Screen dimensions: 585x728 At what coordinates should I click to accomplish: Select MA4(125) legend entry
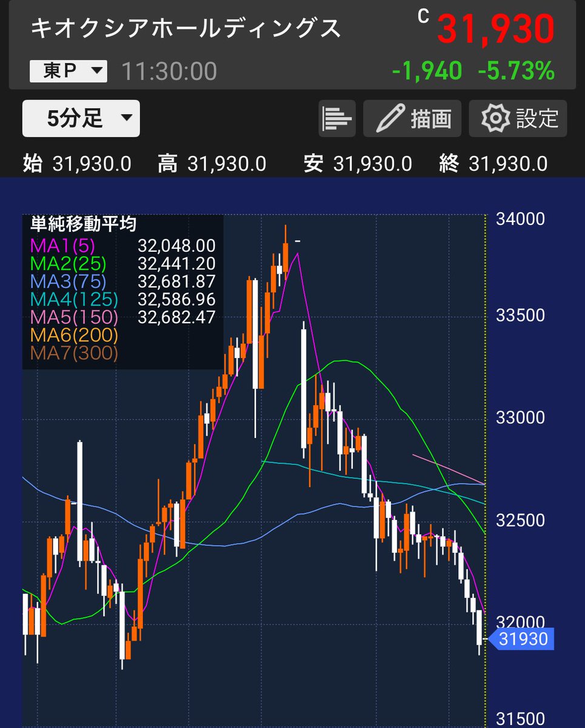click(73, 299)
